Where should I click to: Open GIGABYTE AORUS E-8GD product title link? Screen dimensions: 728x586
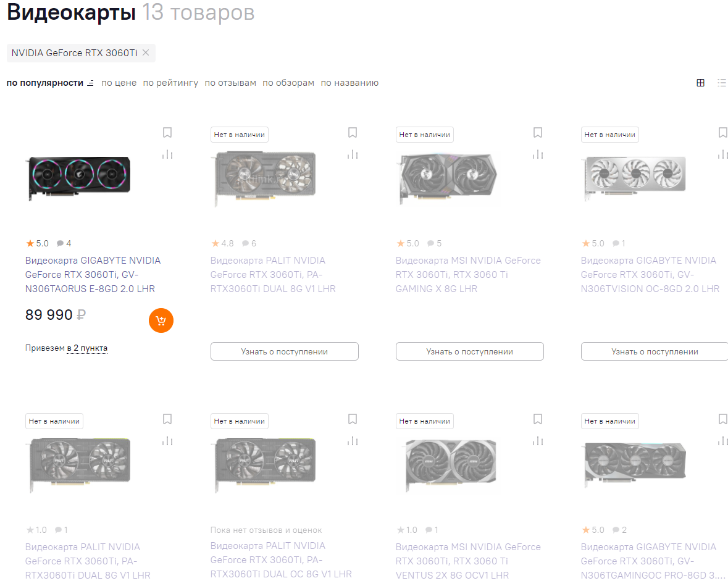93,275
